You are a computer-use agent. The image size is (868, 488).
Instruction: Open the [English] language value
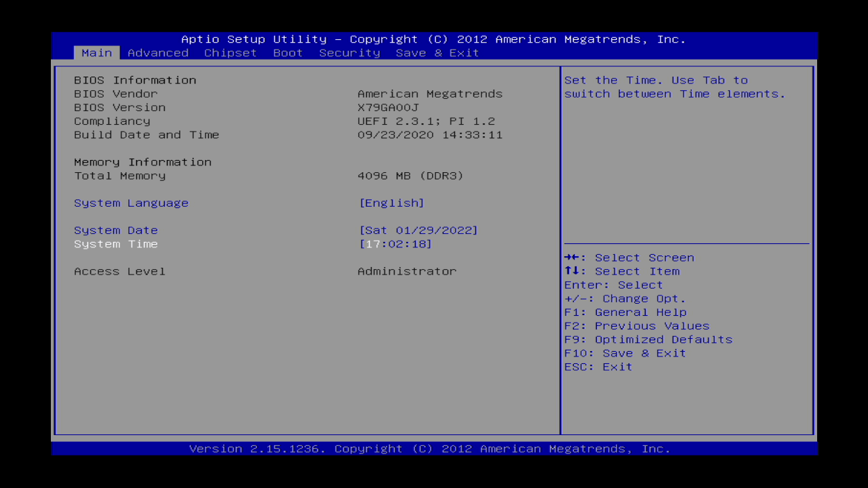point(392,203)
